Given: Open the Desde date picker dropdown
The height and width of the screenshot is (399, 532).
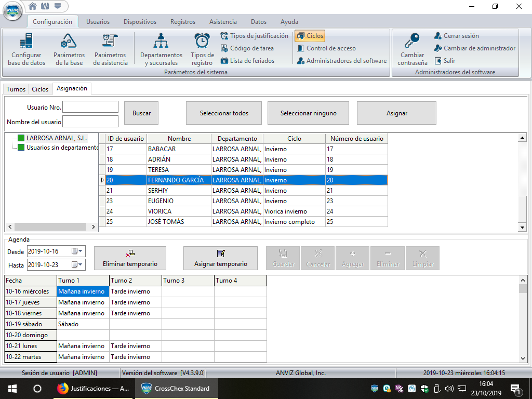Looking at the screenshot, I should pos(77,251).
